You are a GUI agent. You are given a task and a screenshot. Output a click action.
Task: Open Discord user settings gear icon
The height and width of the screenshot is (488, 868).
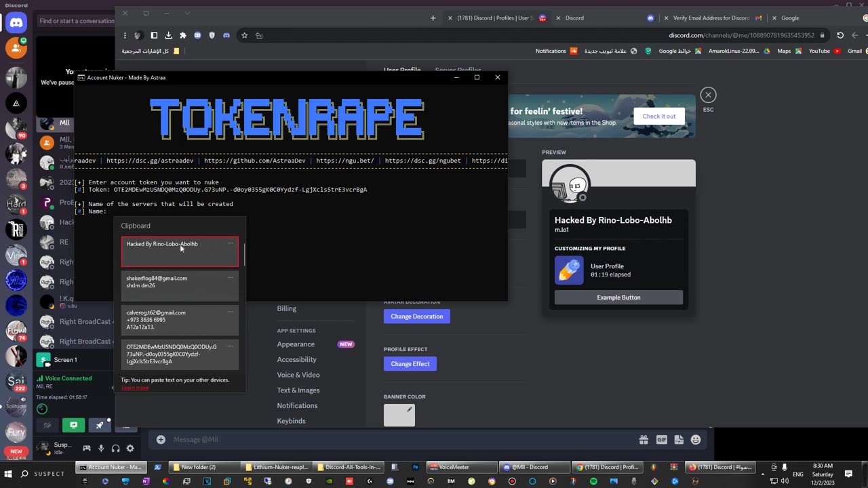click(x=130, y=448)
